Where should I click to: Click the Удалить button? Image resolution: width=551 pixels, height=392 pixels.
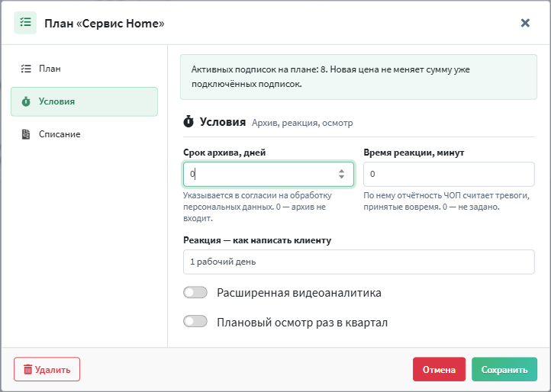click(x=47, y=369)
